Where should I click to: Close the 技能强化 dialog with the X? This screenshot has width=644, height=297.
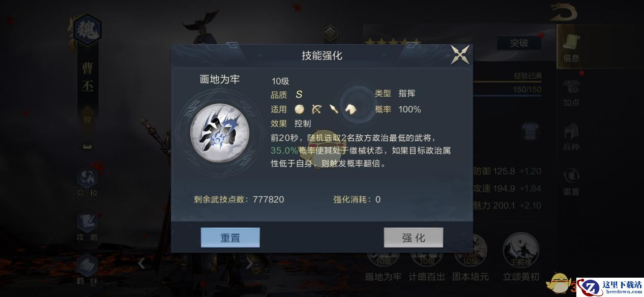pos(460,55)
